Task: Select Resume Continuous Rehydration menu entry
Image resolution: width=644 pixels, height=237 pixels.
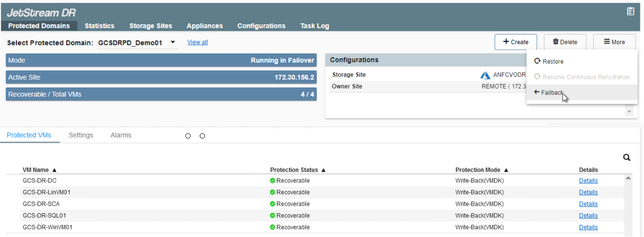Action: tap(582, 77)
